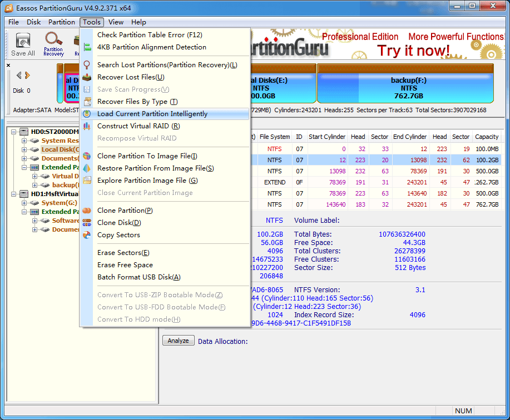Viewport: 510px width, 420px height.
Task: Click the 'Disk 0' label
Action: coord(22,91)
